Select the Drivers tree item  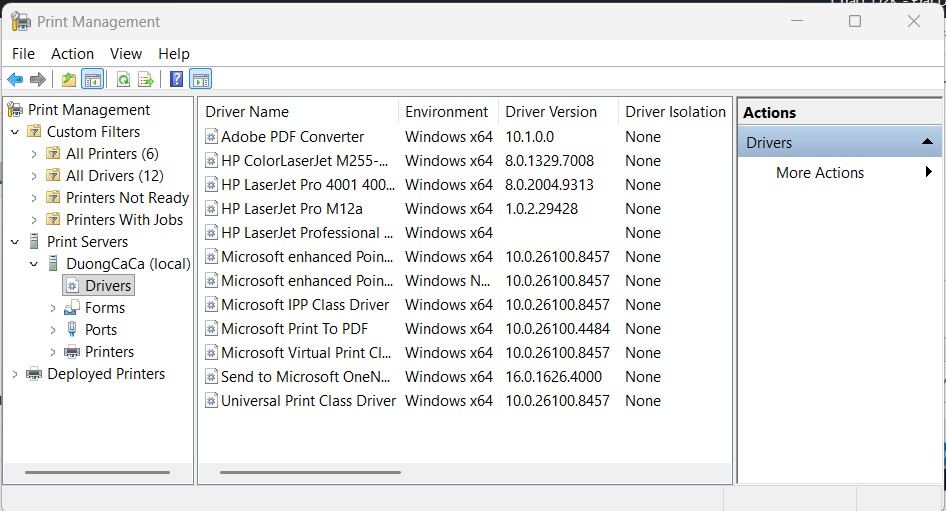tap(98, 285)
